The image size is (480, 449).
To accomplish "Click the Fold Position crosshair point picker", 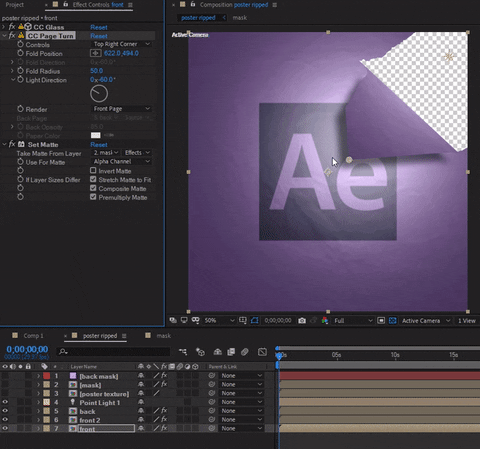I will click(96, 53).
